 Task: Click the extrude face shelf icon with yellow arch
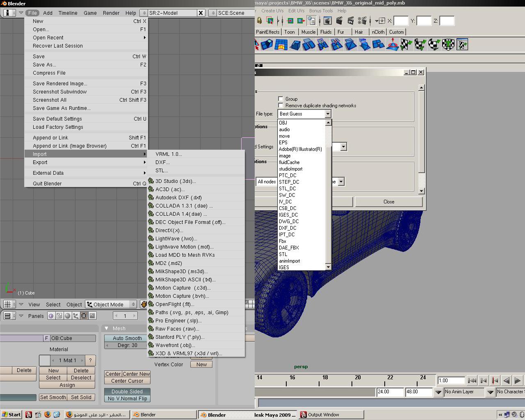click(x=281, y=44)
